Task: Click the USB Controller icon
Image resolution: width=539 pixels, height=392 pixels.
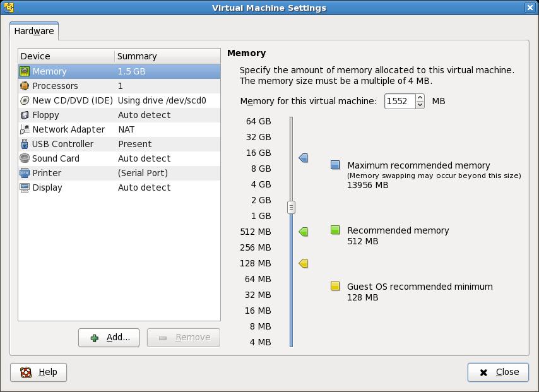Action: [x=25, y=144]
